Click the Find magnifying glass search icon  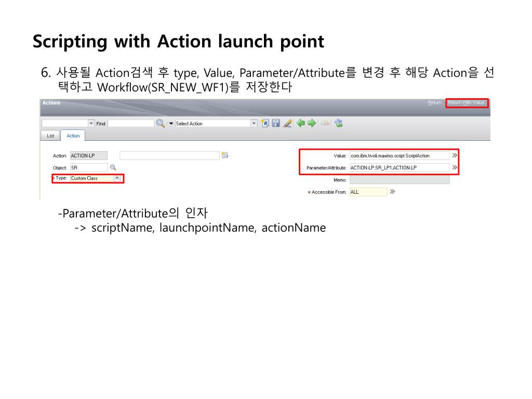(161, 124)
